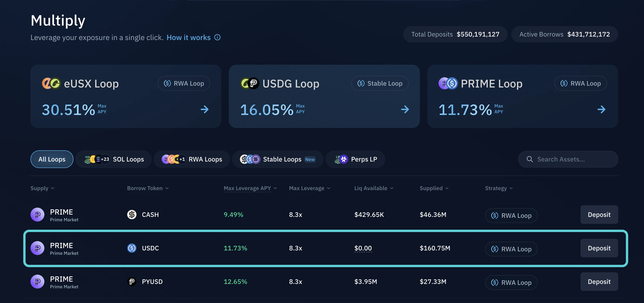This screenshot has width=644, height=303.
Task: Click the RWA Loop strategy tag in the CASH row
Action: tap(511, 215)
